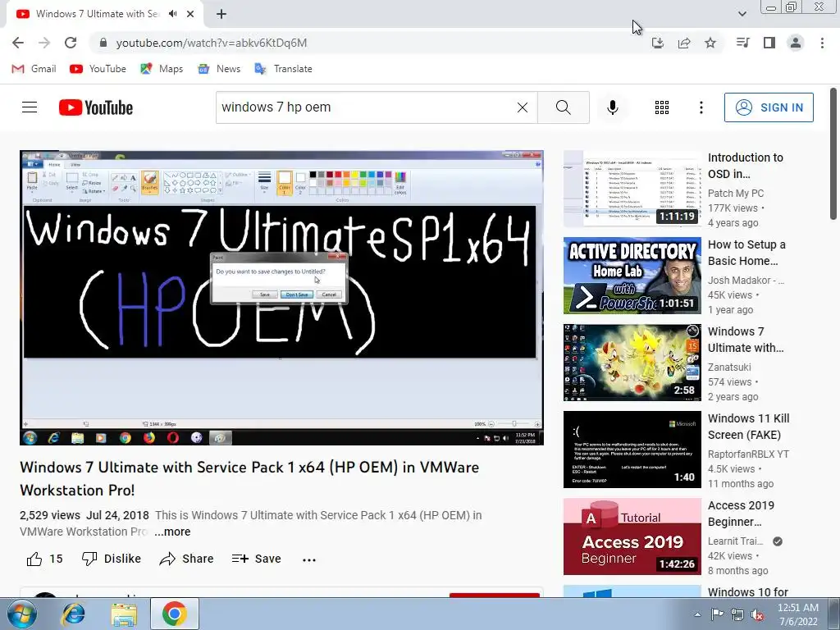Click the SIGN IN button

click(769, 107)
